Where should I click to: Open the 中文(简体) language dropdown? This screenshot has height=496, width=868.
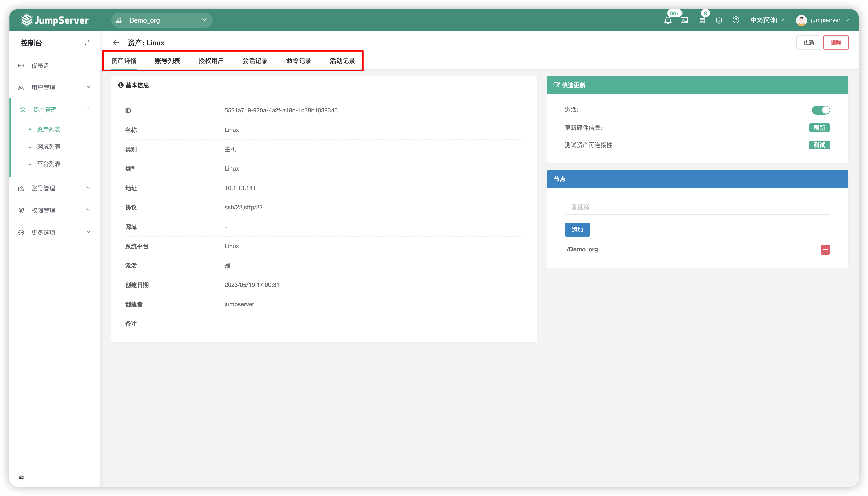coord(768,20)
